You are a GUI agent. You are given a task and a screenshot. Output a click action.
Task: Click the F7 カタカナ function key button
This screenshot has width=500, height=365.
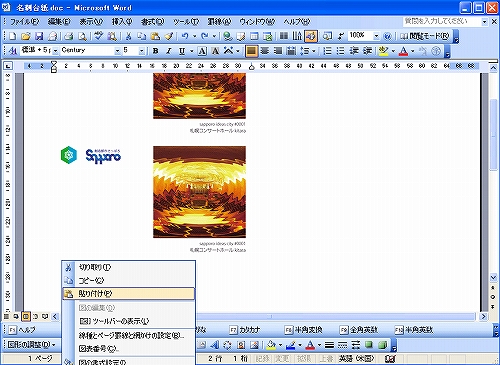coord(245,330)
